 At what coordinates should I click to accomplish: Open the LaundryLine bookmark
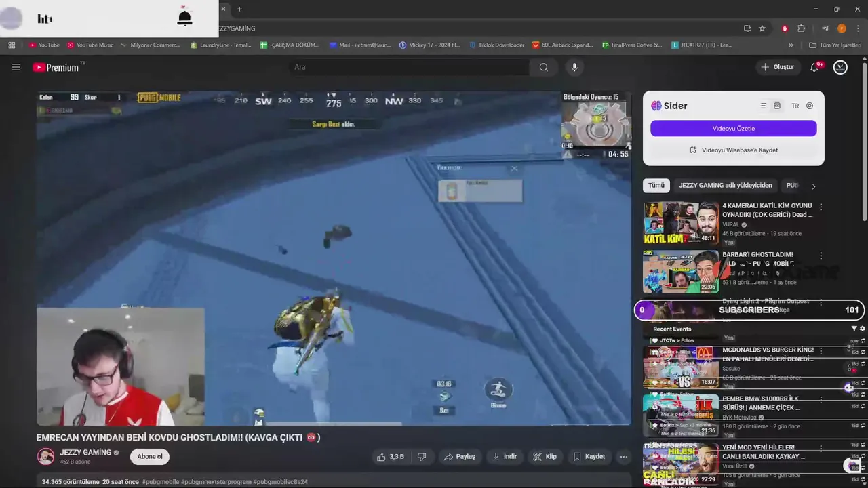pyautogui.click(x=221, y=45)
